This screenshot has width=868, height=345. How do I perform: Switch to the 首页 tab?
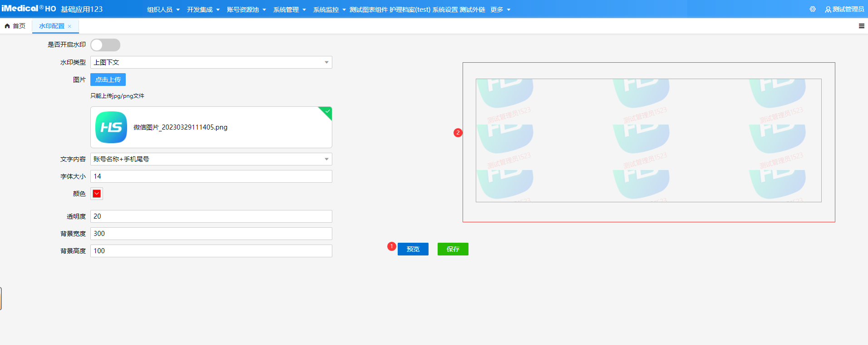tap(15, 26)
